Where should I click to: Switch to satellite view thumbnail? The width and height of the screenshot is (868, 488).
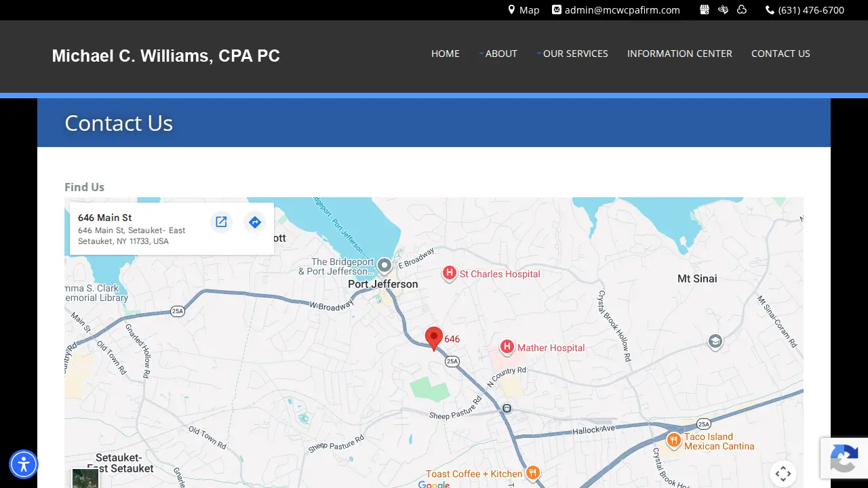click(85, 478)
